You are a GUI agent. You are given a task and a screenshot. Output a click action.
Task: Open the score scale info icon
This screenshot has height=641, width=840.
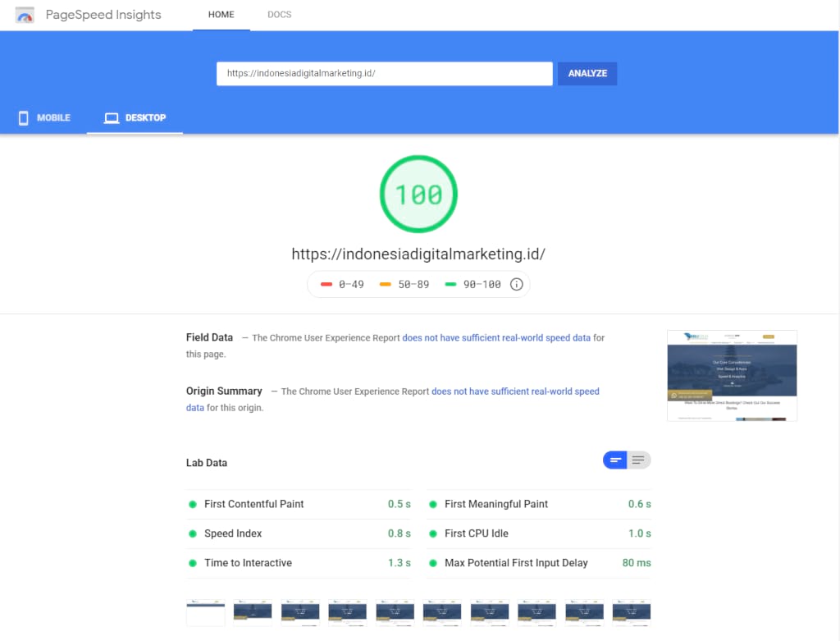(x=517, y=284)
